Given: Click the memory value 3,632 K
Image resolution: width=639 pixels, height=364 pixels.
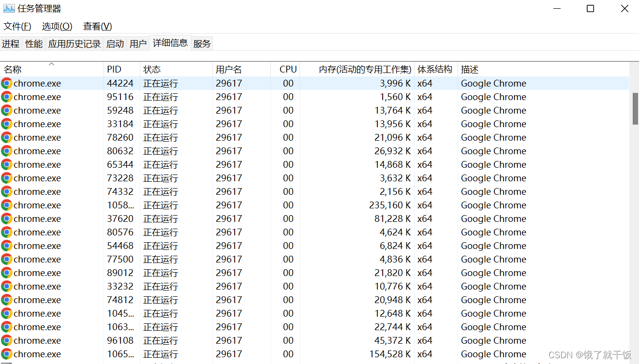Looking at the screenshot, I should [395, 178].
